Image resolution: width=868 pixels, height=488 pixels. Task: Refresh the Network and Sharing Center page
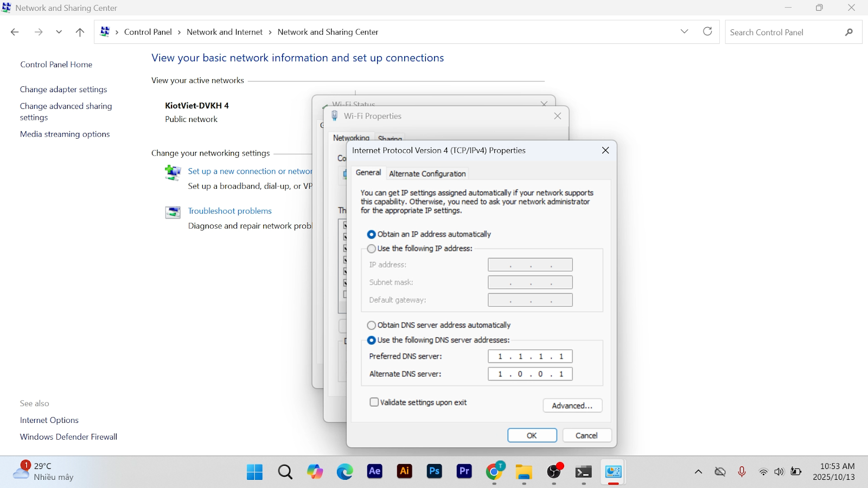pyautogui.click(x=707, y=31)
